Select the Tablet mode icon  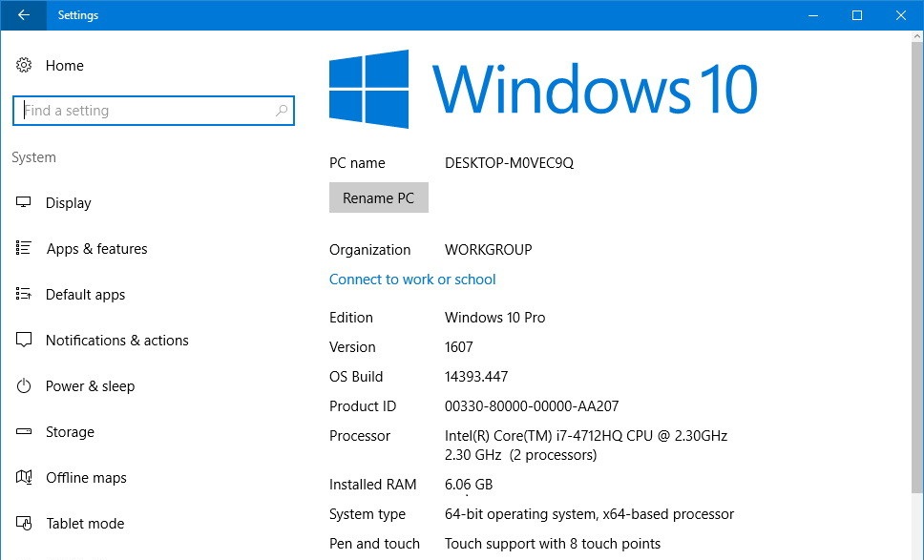(24, 524)
